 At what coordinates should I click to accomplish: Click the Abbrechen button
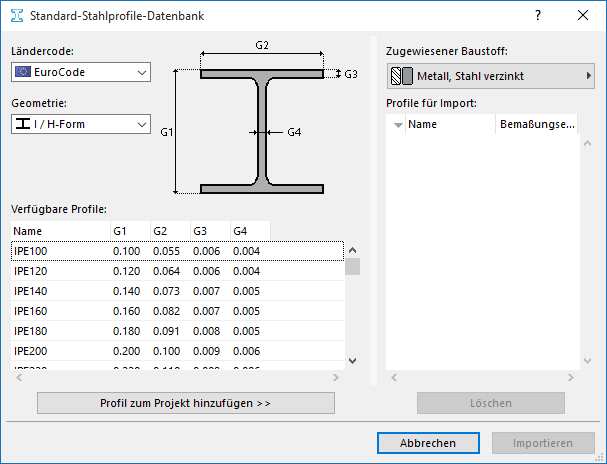[428, 443]
